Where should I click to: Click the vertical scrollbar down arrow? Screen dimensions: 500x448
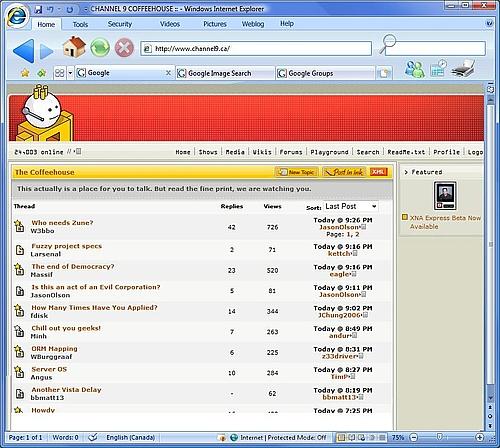[x=490, y=398]
